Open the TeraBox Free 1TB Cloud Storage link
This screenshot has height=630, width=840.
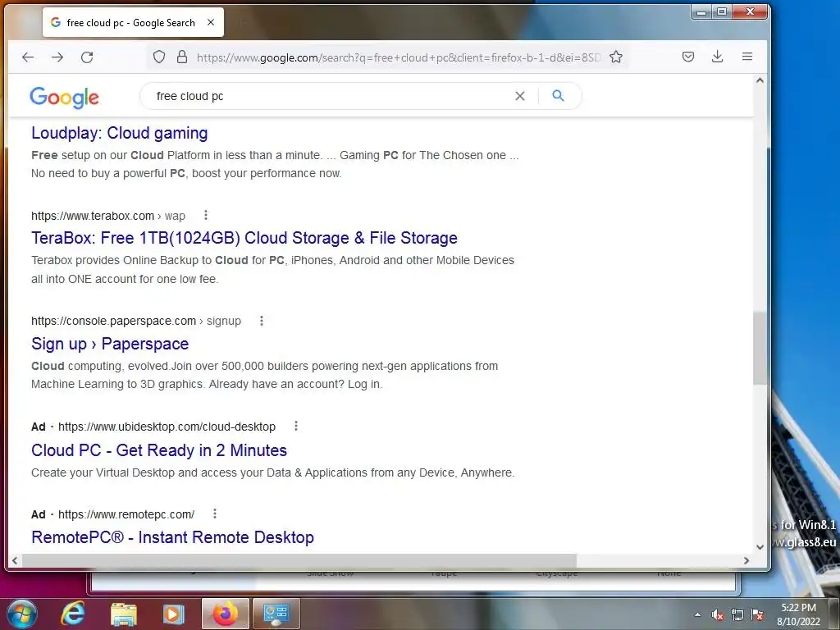pos(244,238)
